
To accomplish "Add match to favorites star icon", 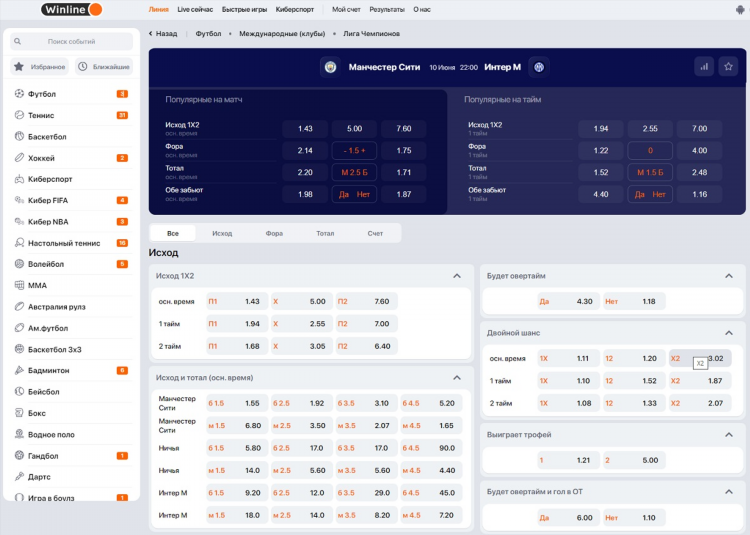I will click(728, 67).
